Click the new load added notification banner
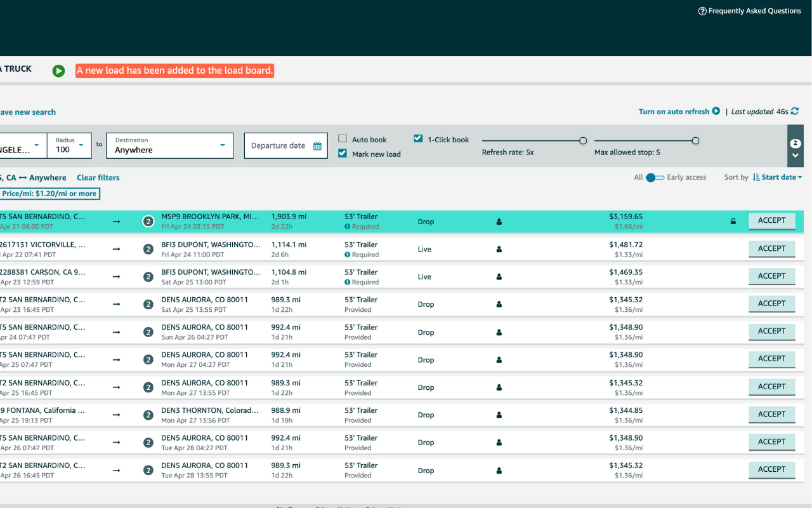The width and height of the screenshot is (812, 508). click(174, 70)
